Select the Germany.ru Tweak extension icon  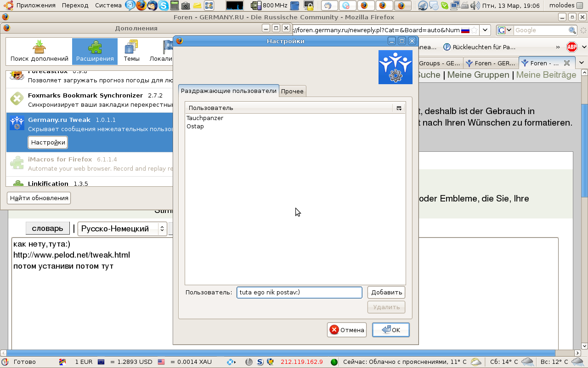[17, 123]
